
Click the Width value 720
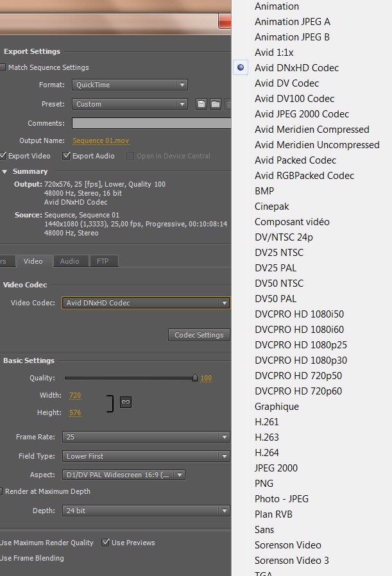[75, 395]
